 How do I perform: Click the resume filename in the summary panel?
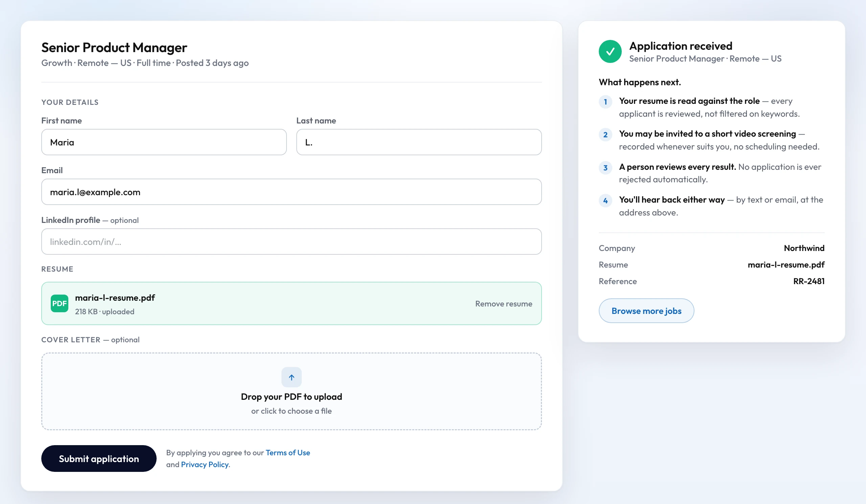coord(786,265)
